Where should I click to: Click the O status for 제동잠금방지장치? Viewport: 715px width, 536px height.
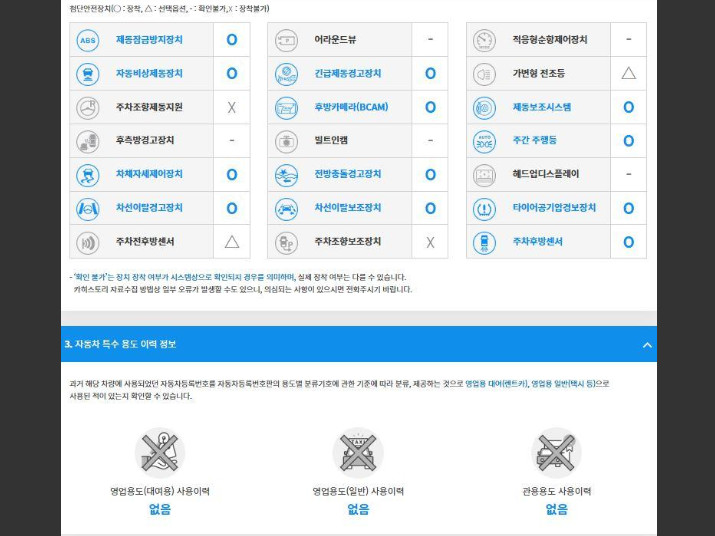pyautogui.click(x=232, y=40)
